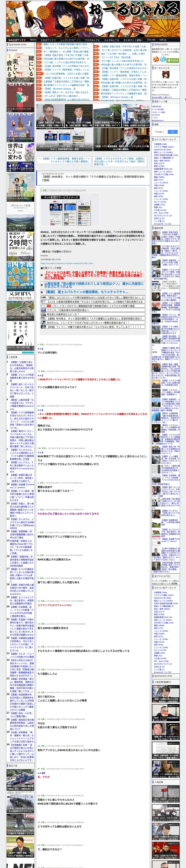Click the star icon beside 山尾志桜里 headline
This screenshot has width=186, height=868.
[42, 284]
